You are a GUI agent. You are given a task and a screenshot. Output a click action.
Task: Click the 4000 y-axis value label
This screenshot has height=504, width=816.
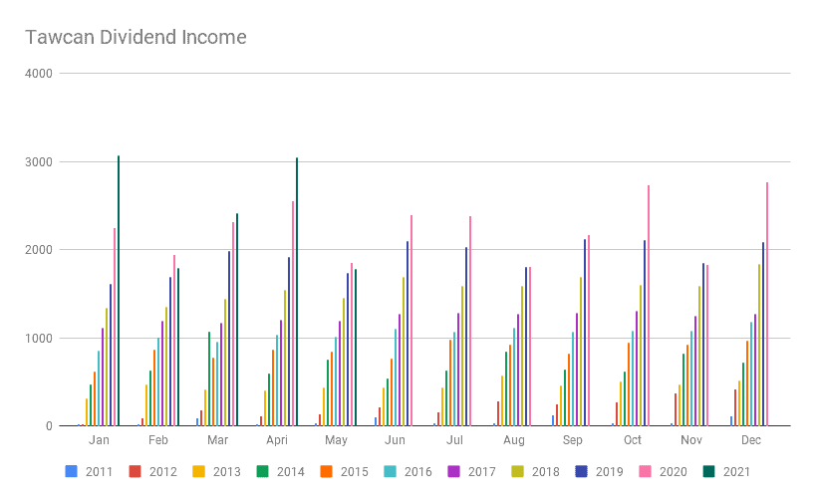coord(40,74)
